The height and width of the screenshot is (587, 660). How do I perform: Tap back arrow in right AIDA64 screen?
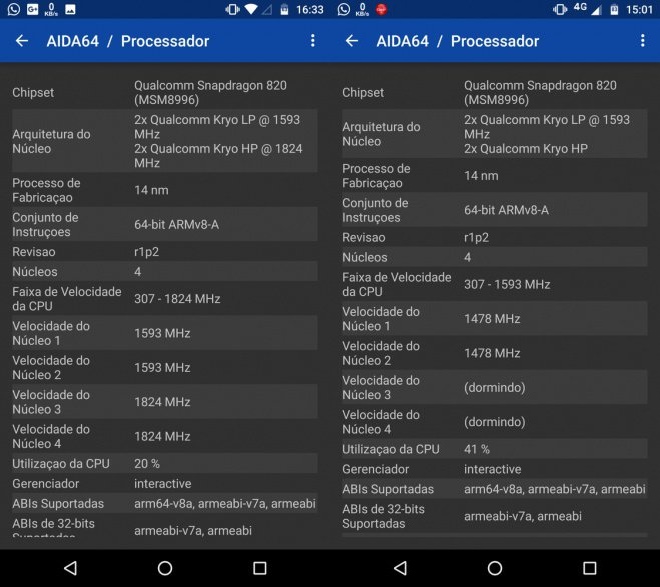tap(352, 41)
